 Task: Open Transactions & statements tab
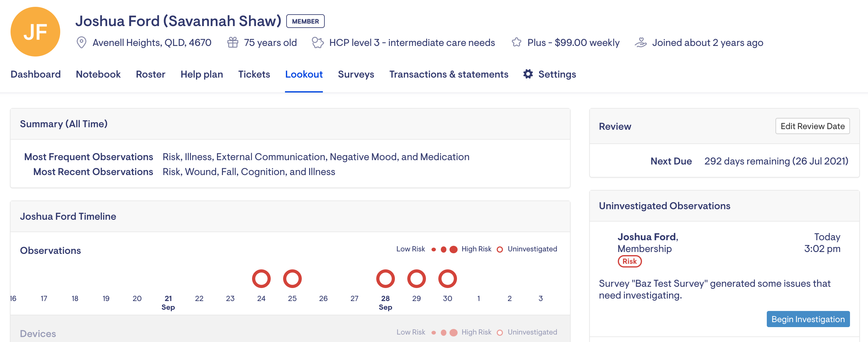pos(449,74)
